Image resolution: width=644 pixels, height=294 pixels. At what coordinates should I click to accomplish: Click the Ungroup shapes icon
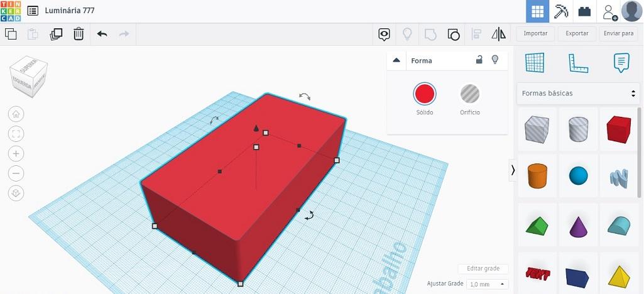pos(454,35)
